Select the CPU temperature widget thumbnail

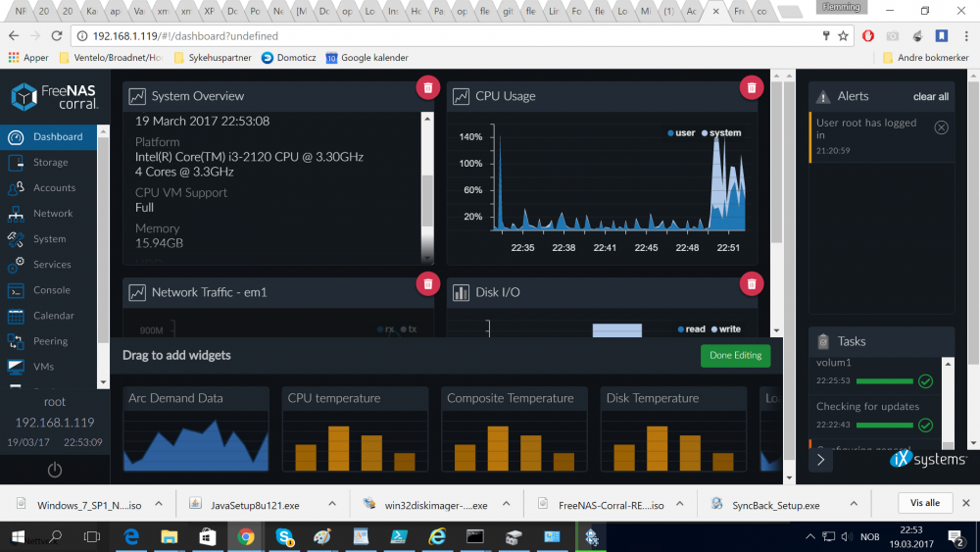click(356, 428)
